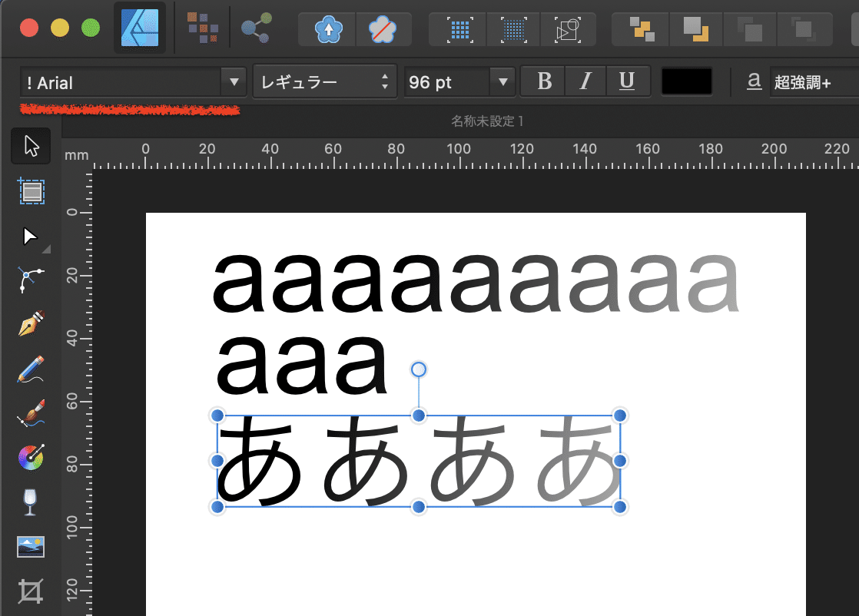Viewport: 859px width, 616px height.
Task: Select the Pen tool
Action: [x=32, y=323]
